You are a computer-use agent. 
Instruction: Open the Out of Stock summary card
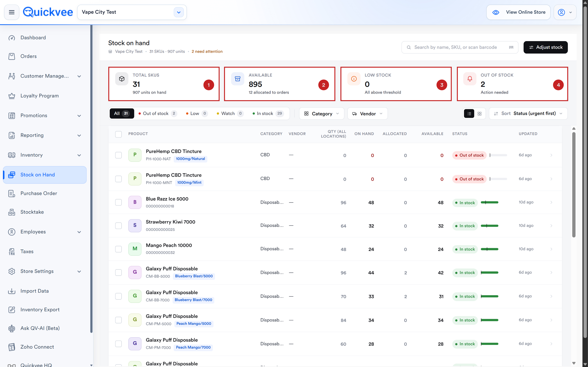(512, 84)
